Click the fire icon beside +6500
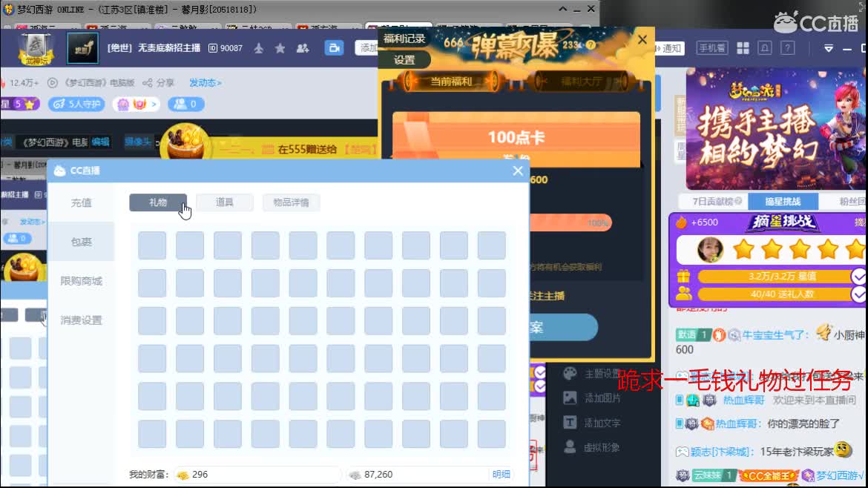Image resolution: width=868 pixels, height=488 pixels. [x=681, y=222]
